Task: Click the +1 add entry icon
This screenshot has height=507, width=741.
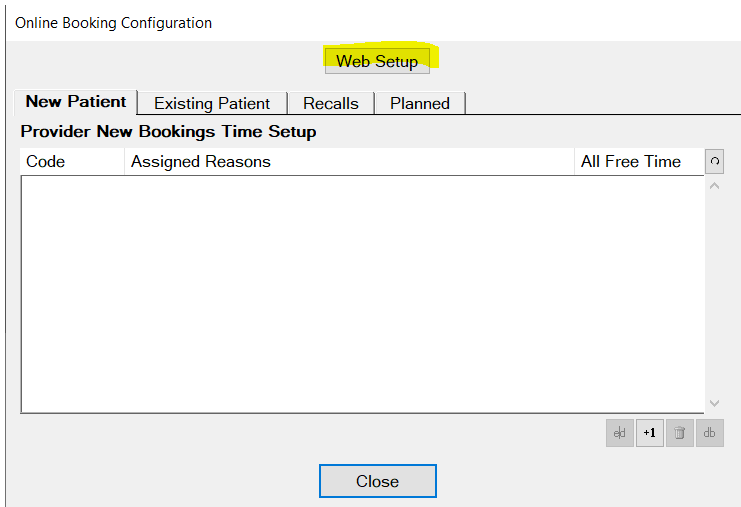Action: point(650,433)
